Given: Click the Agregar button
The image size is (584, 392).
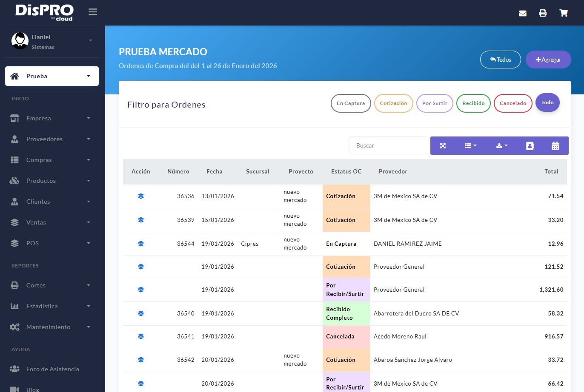Looking at the screenshot, I should [x=548, y=60].
